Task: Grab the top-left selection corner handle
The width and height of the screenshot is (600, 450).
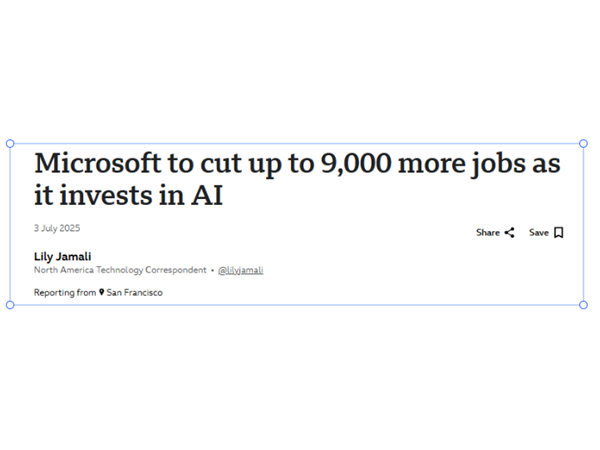Action: (10, 143)
